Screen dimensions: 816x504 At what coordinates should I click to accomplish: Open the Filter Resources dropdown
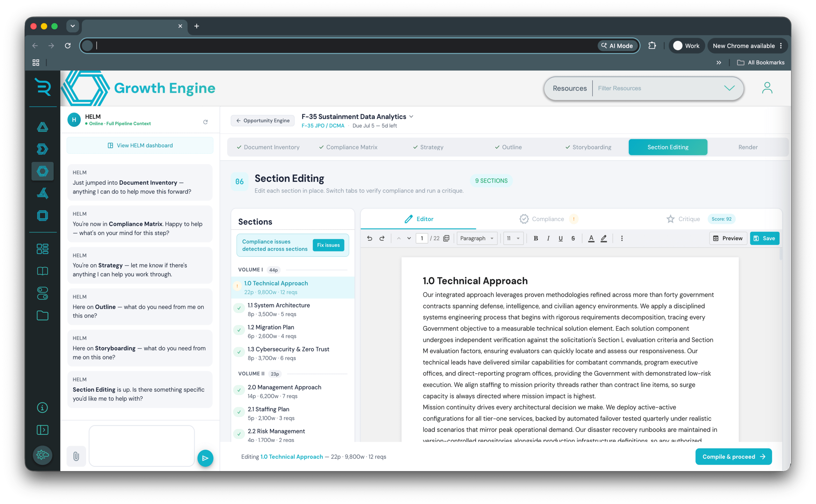(x=729, y=88)
